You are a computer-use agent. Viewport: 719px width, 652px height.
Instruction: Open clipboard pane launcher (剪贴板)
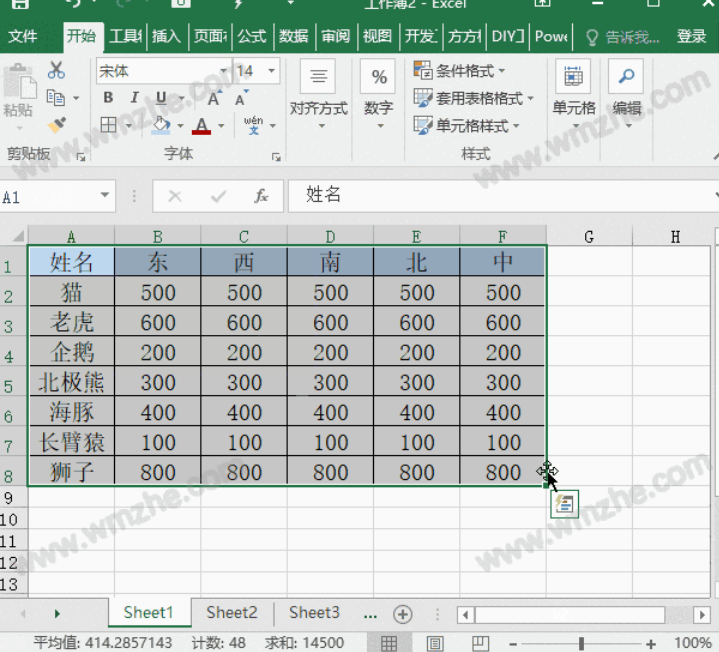point(81,157)
